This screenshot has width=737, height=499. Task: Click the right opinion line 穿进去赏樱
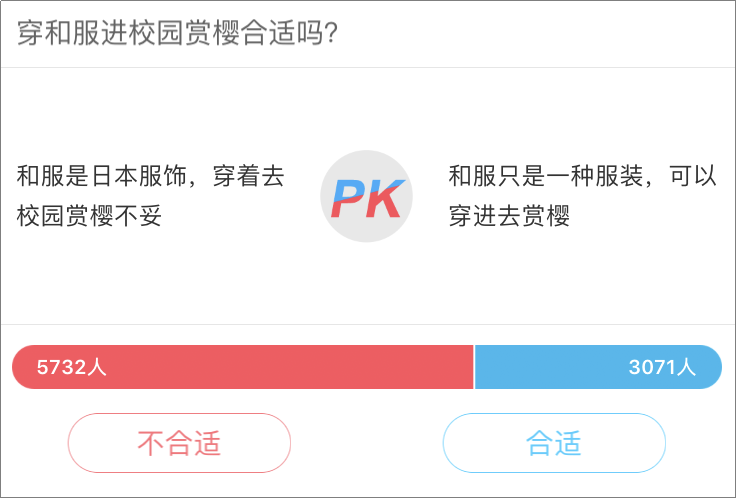(x=510, y=216)
